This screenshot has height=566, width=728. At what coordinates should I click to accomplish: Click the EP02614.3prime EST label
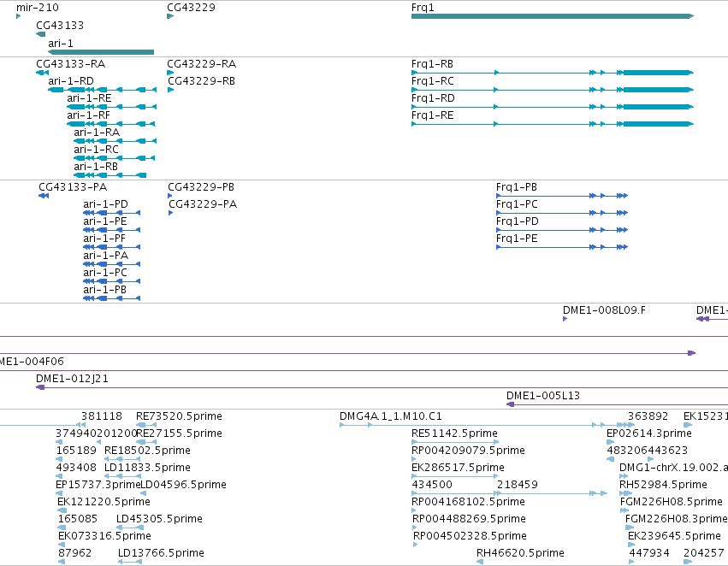pos(649,433)
